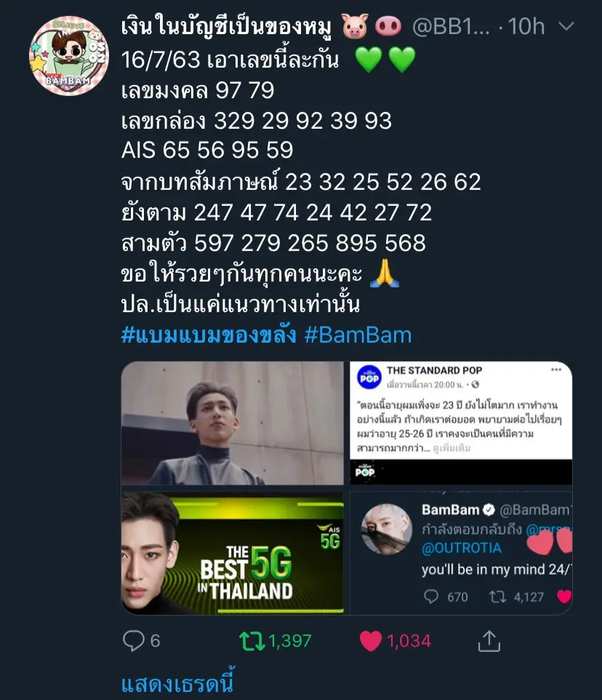Open the #แบมแบมของขลัง hashtag
The width and height of the screenshot is (602, 700).
tap(208, 335)
